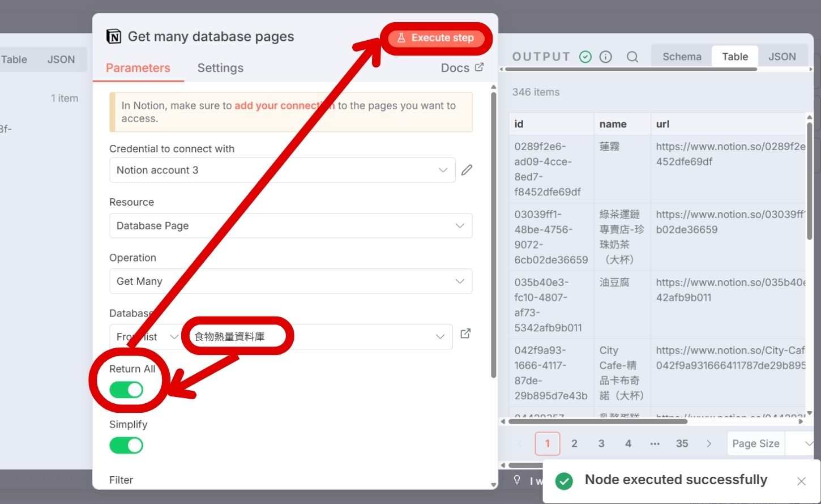
Task: Click the pencil icon to edit credential
Action: tap(467, 170)
